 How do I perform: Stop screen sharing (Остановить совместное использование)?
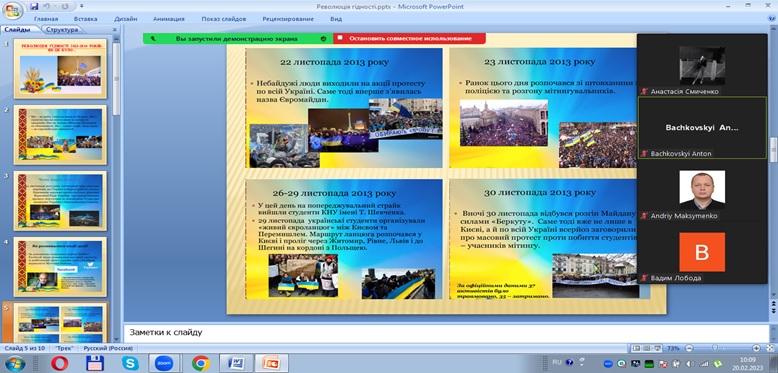click(409, 38)
